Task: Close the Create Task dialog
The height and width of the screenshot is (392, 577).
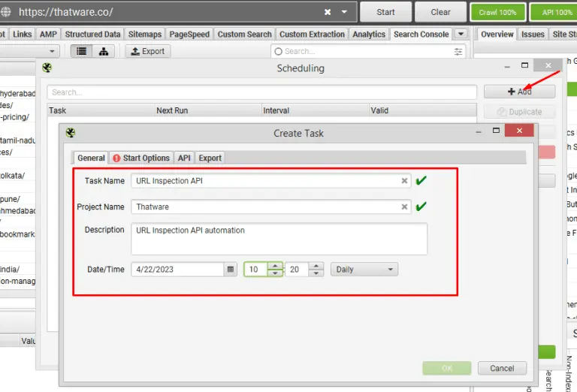Action: click(x=519, y=131)
